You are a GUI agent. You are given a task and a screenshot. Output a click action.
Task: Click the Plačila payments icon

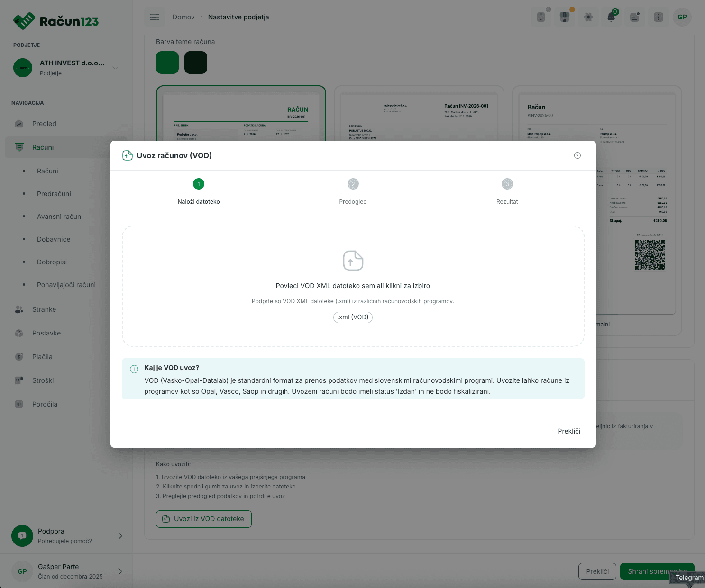coord(19,357)
